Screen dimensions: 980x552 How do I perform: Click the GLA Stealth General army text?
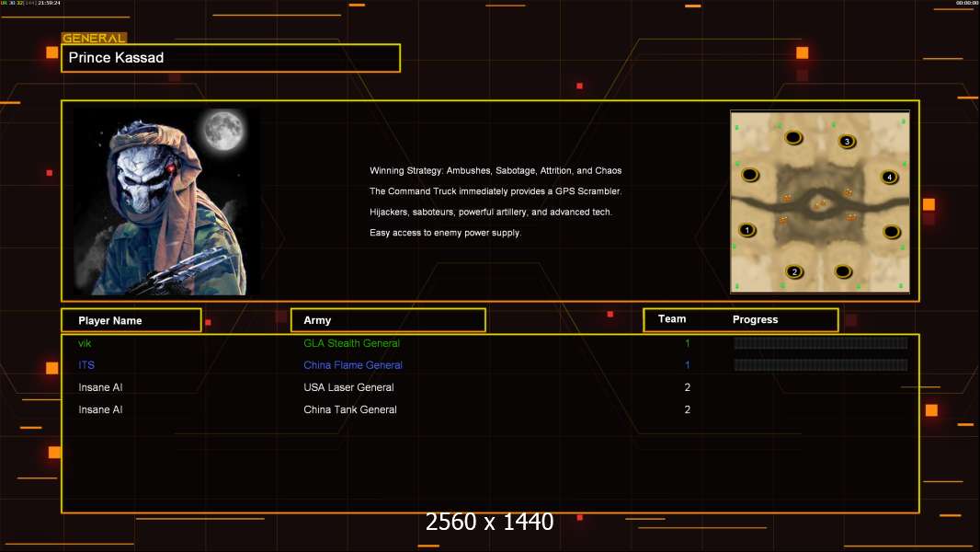pyautogui.click(x=351, y=343)
